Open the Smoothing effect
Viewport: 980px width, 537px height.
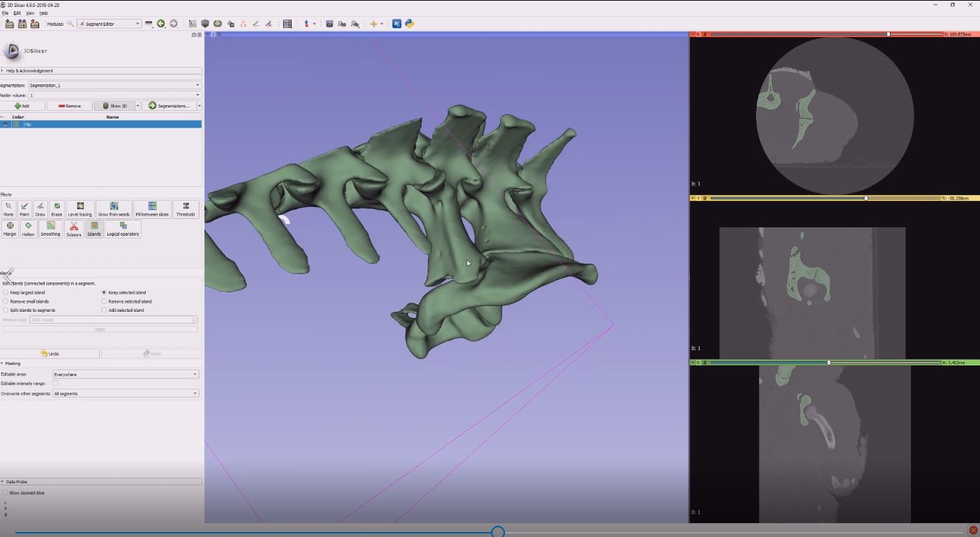tap(50, 229)
